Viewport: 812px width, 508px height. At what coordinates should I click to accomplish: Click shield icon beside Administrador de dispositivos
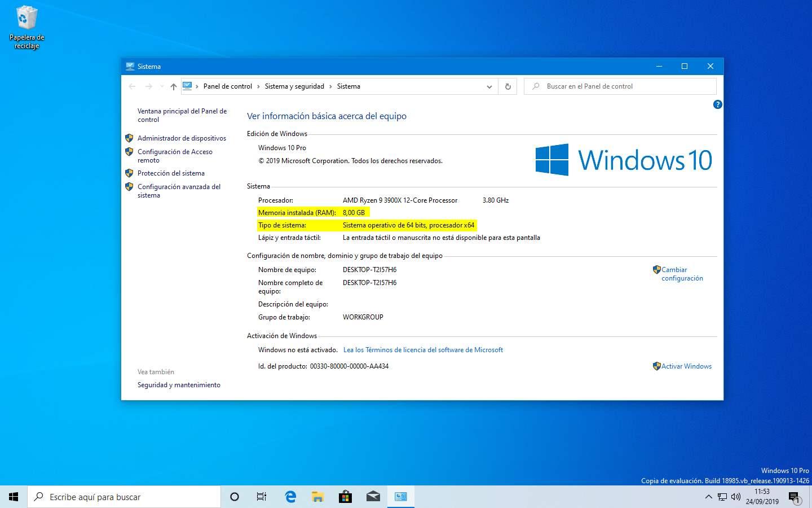(x=129, y=138)
